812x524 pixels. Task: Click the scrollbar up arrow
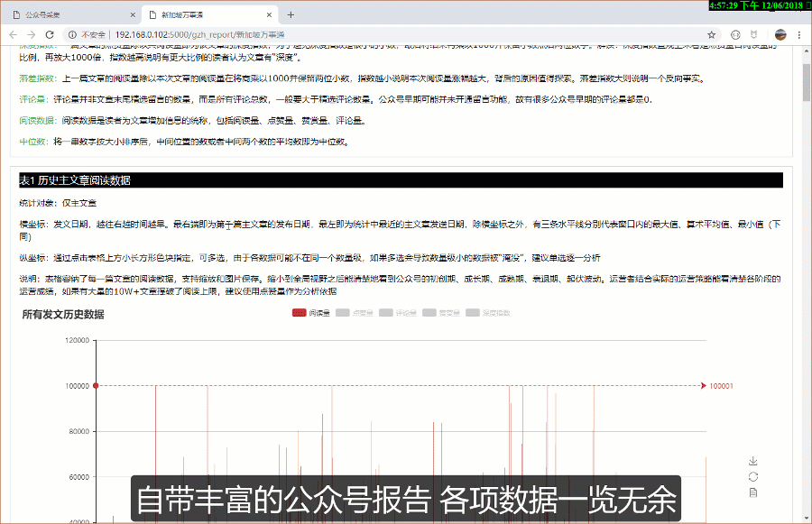coord(807,51)
